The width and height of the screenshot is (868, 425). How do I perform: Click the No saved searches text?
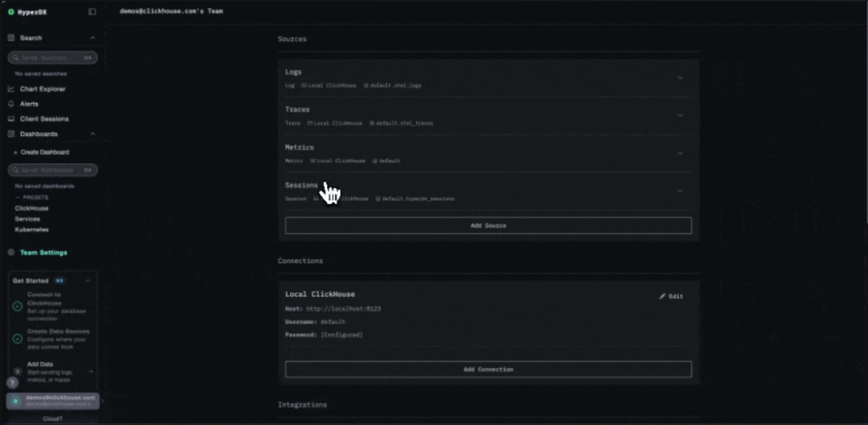[41, 74]
